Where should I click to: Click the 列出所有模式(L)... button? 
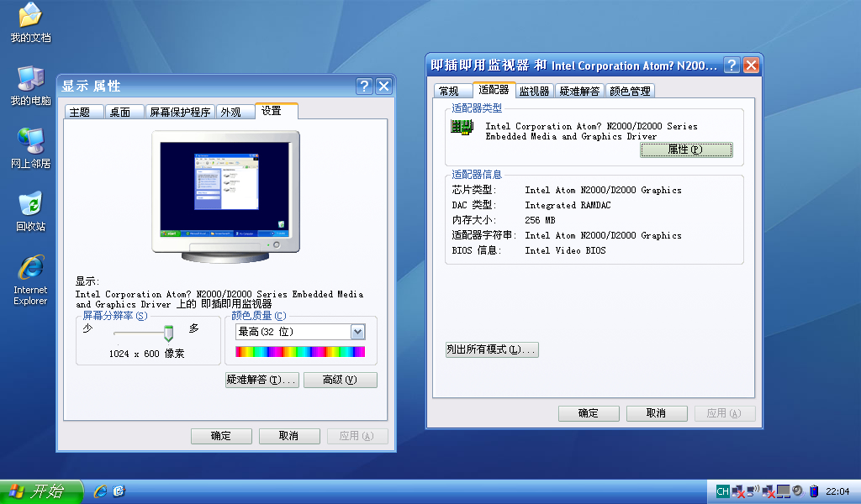[492, 349]
